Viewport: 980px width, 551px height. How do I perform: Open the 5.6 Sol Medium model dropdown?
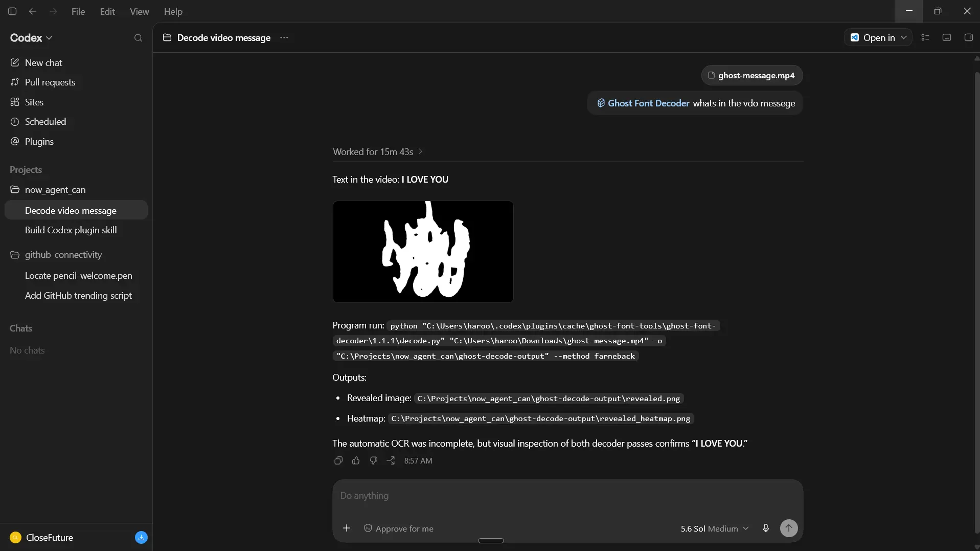(x=714, y=528)
